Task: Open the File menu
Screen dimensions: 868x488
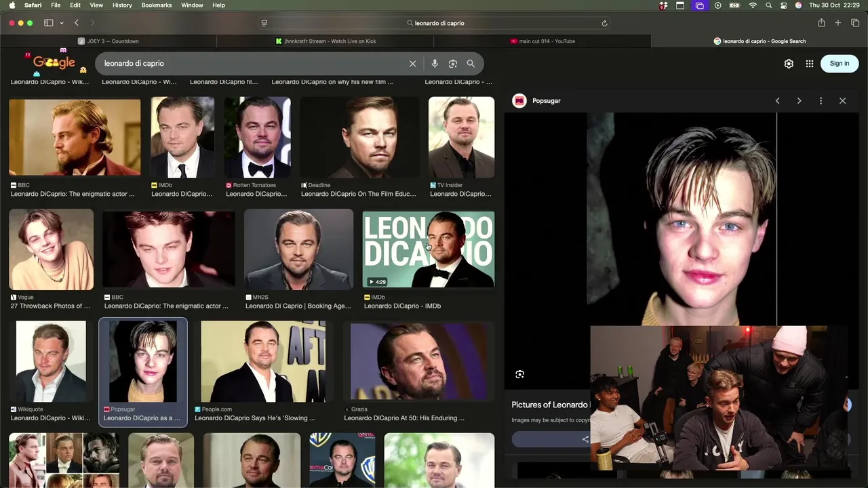Action: click(56, 5)
